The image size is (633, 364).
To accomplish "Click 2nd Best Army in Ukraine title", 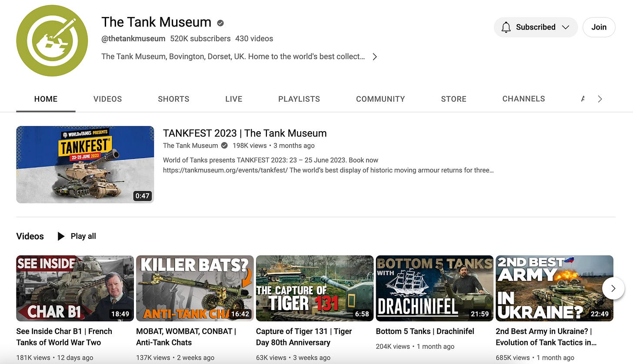I will [x=546, y=337].
